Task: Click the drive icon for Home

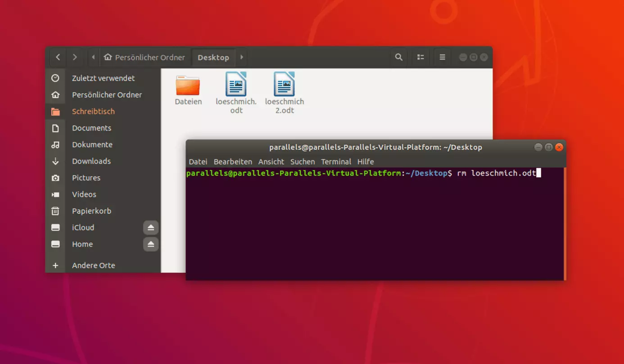Action: pos(55,244)
